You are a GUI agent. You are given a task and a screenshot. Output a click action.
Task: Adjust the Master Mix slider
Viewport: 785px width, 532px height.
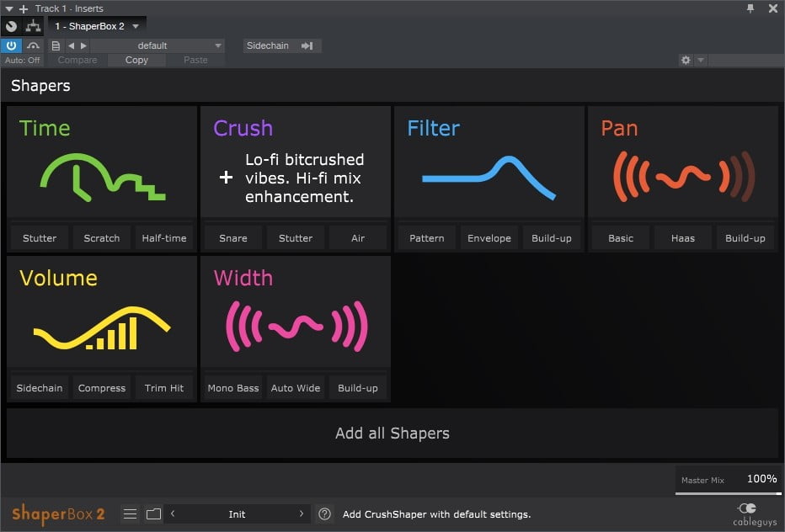(729, 493)
